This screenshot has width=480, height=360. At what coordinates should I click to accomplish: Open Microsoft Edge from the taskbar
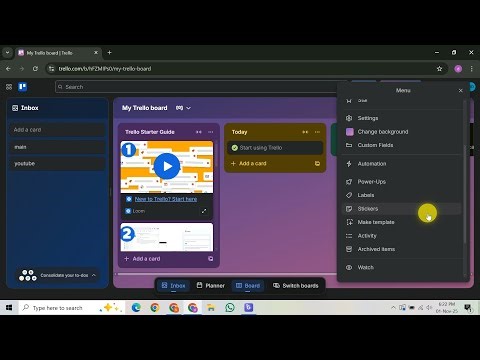point(136,307)
